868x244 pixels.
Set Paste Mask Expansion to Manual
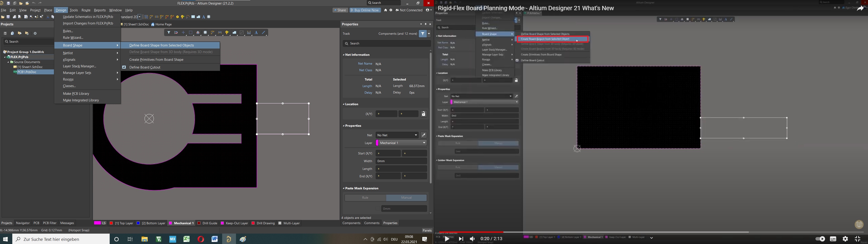click(x=406, y=198)
